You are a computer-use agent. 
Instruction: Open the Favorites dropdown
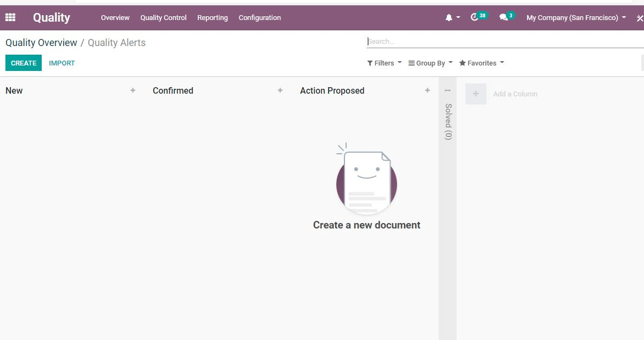coord(482,63)
